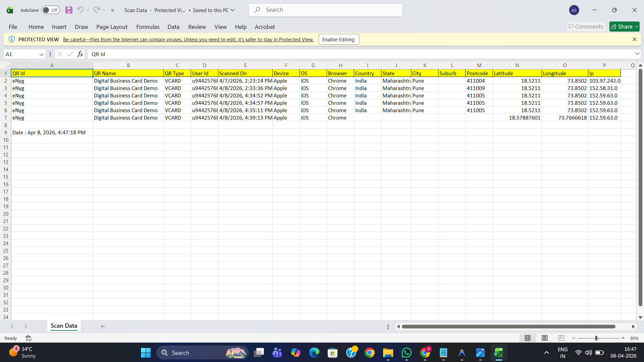Click the Save icon

[x=69, y=10]
